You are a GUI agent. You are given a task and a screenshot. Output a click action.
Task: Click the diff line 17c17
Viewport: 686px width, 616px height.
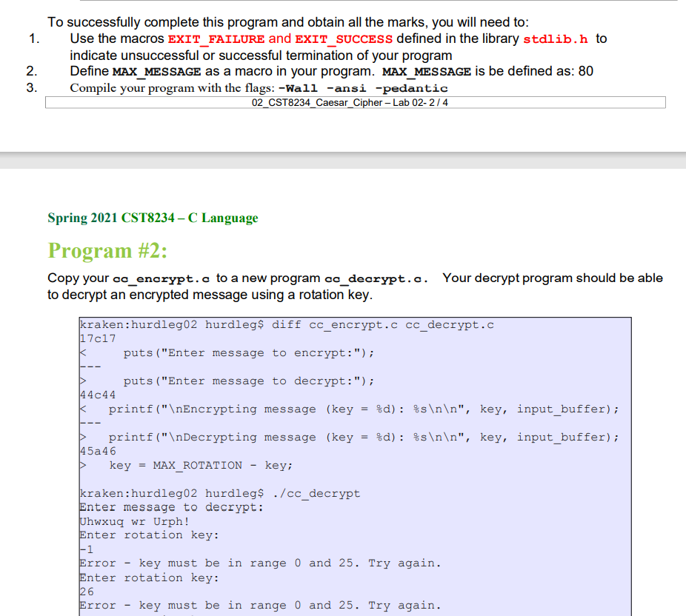pos(98,339)
